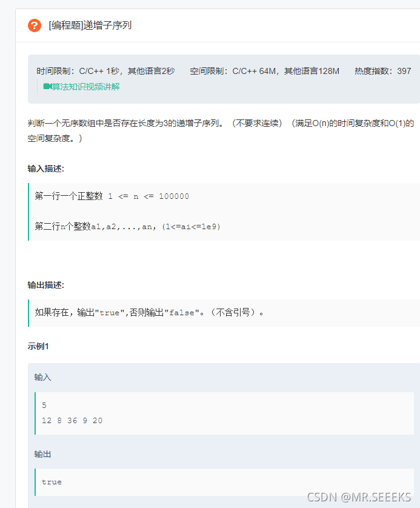Viewport: 420px width, 508px height.
Task: Click the output description 如果存在，输出"true"
Action: [149, 313]
